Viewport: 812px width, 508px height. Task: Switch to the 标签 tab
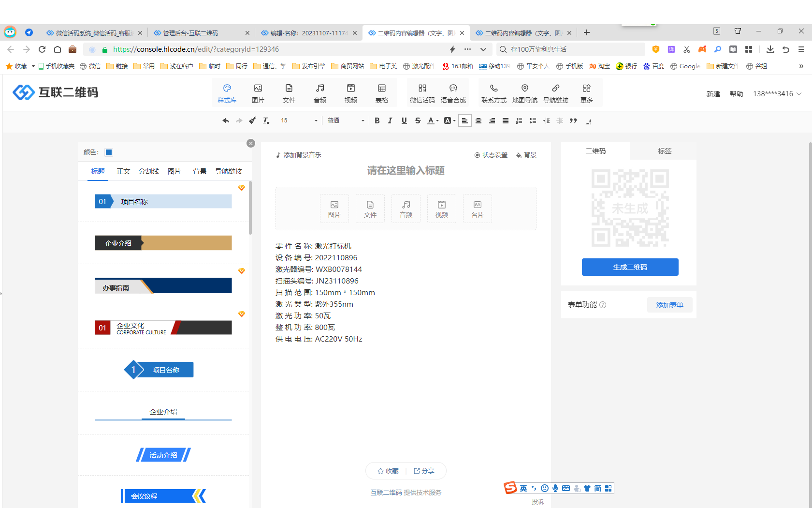coord(664,151)
